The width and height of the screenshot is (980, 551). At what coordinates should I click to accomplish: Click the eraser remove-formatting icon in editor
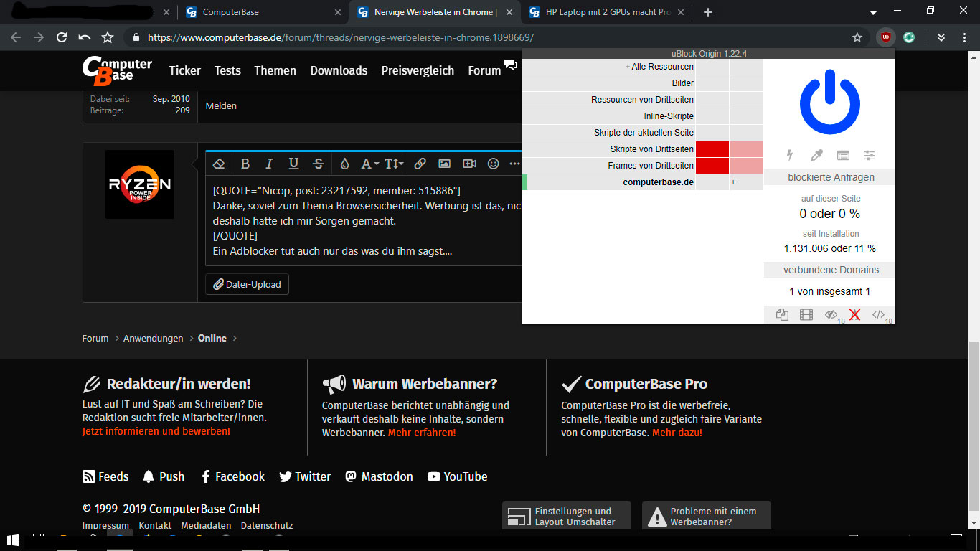220,164
